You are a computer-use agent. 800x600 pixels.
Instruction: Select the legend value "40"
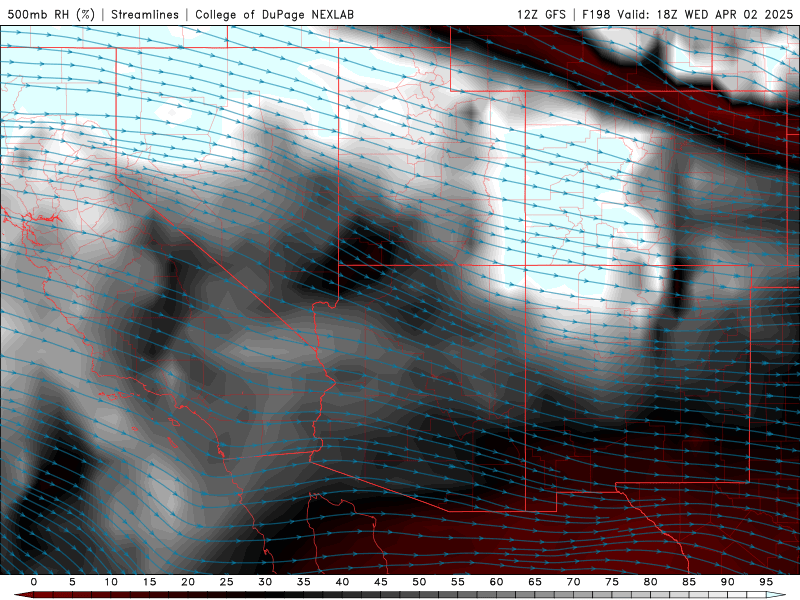tap(342, 582)
